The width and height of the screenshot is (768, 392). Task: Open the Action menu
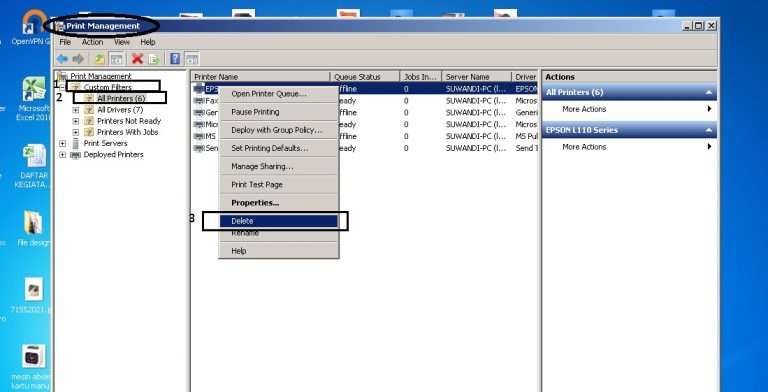(x=92, y=42)
